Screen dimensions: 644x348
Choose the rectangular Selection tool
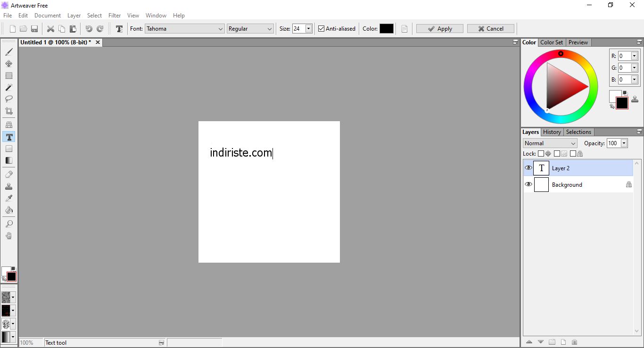(x=9, y=75)
